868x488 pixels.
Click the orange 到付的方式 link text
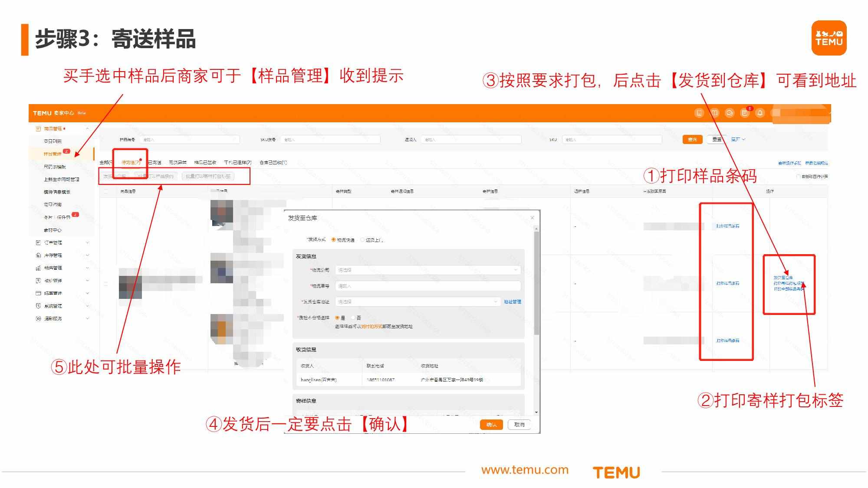click(x=372, y=327)
